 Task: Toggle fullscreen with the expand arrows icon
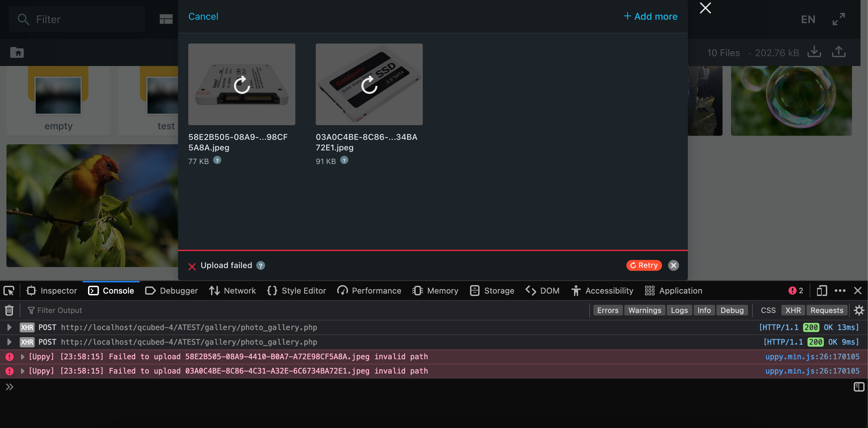point(838,19)
